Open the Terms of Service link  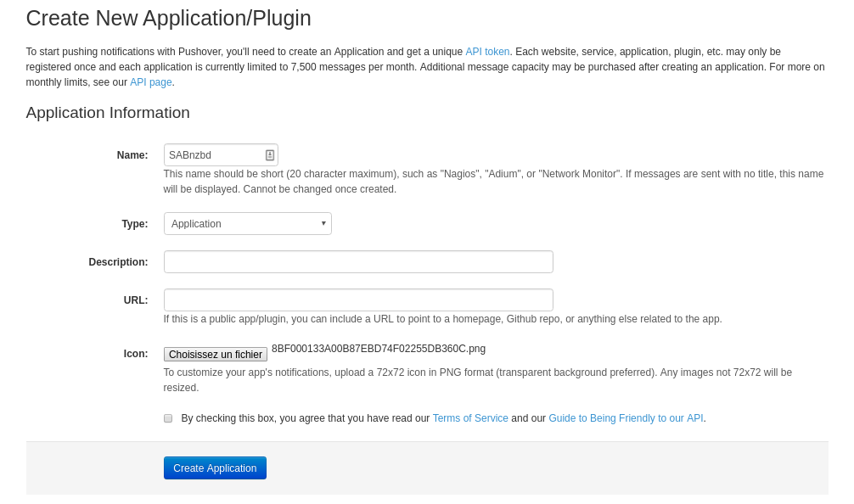pyautogui.click(x=470, y=418)
